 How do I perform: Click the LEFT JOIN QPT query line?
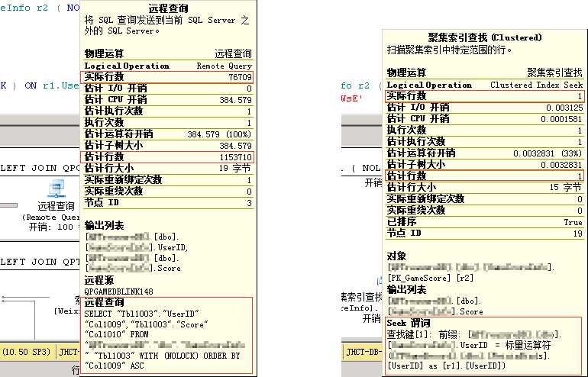click(x=40, y=262)
